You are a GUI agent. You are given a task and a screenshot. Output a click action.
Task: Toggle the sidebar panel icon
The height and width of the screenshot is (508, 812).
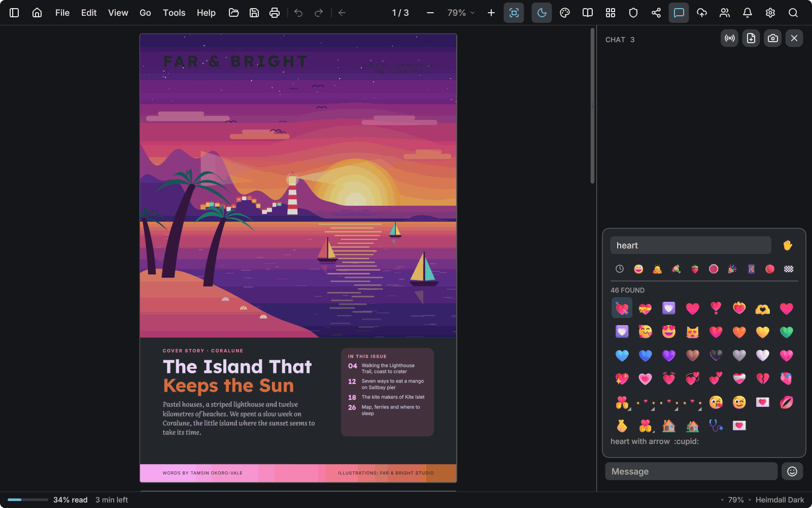coord(14,13)
